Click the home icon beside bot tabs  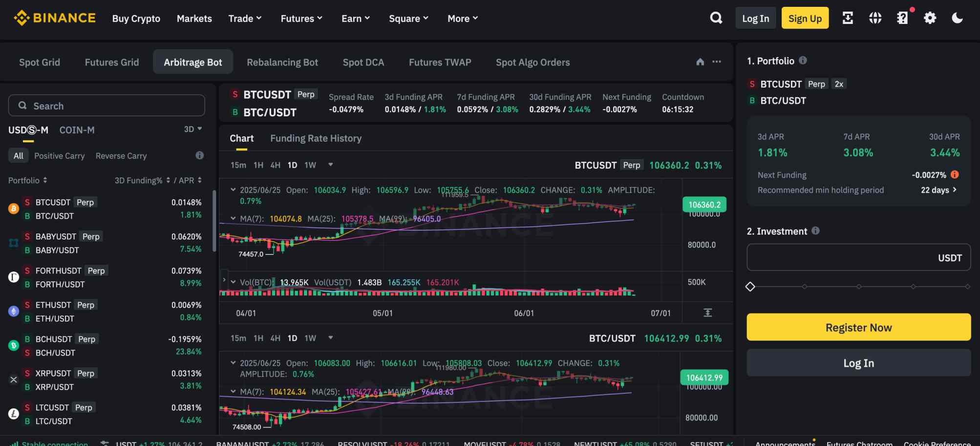[700, 62]
